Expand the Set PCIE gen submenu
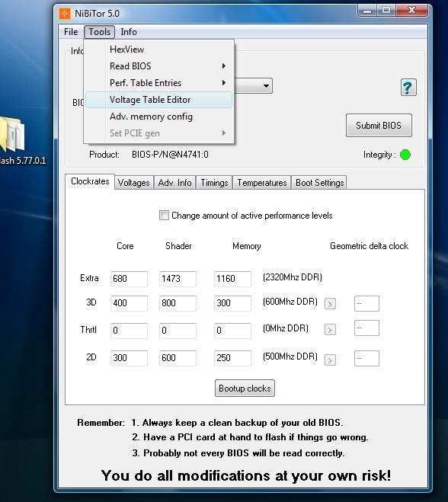This screenshot has width=448, height=502. [158, 133]
